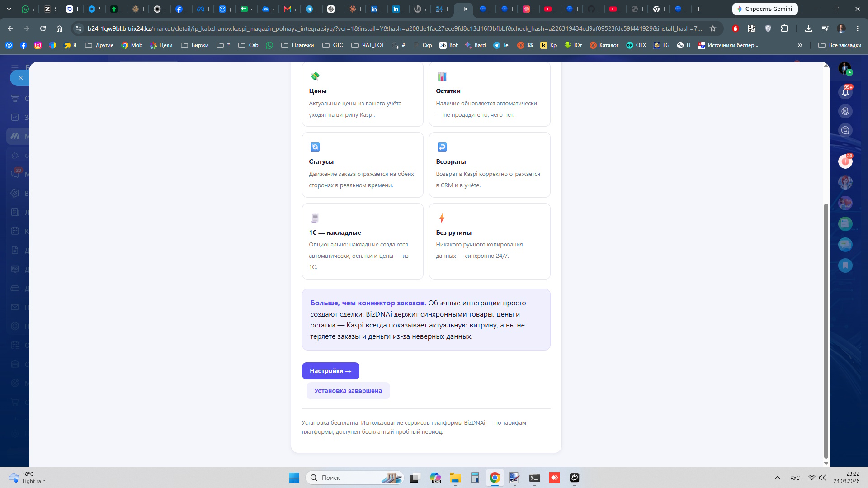Open the Instagram bookmark icon
Image resolution: width=868 pixels, height=488 pixels.
pos(38,45)
